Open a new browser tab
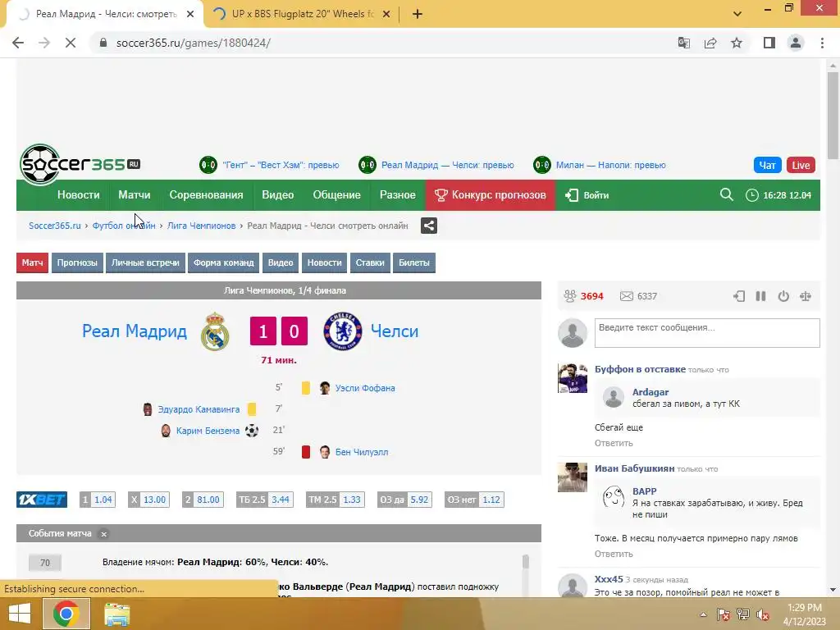 point(418,14)
